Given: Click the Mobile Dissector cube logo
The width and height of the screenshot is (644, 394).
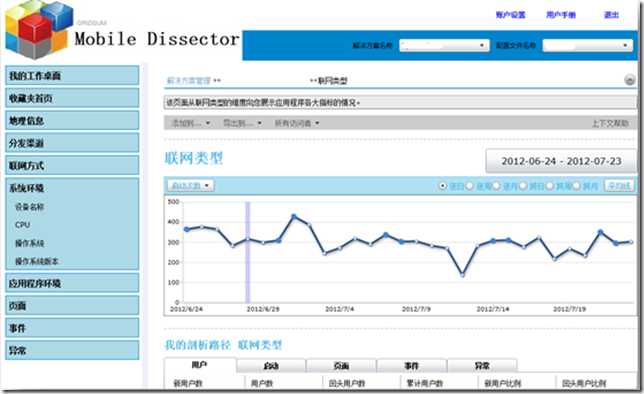Looking at the screenshot, I should click(36, 30).
